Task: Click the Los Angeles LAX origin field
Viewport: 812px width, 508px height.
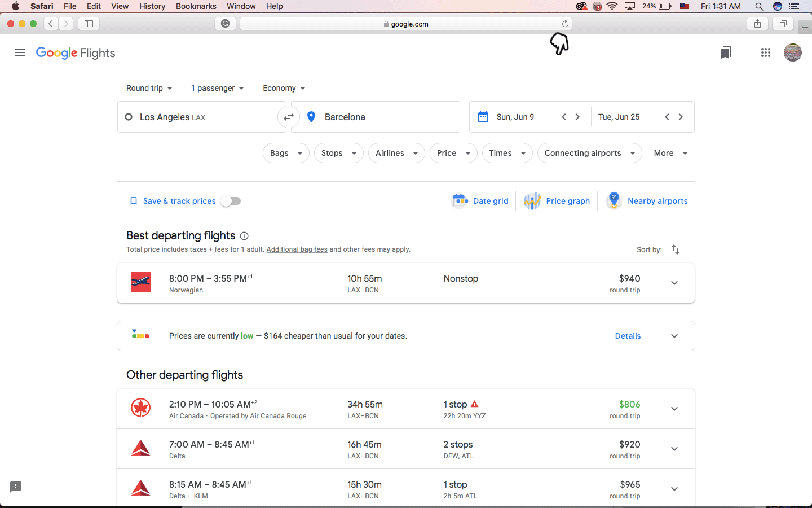Action: point(201,117)
